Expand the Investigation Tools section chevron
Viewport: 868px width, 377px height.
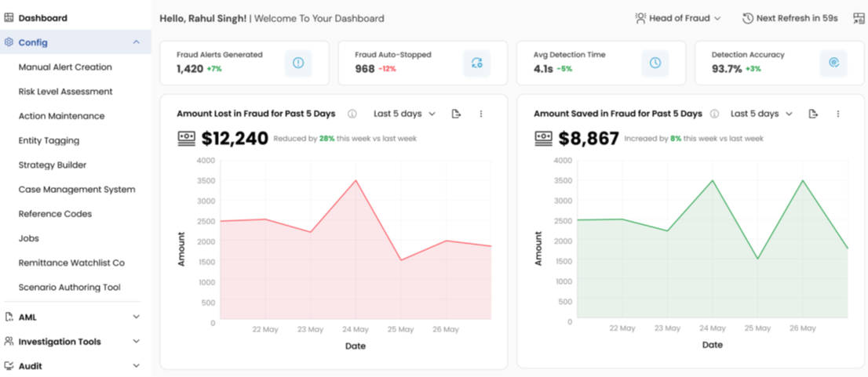[x=137, y=341]
